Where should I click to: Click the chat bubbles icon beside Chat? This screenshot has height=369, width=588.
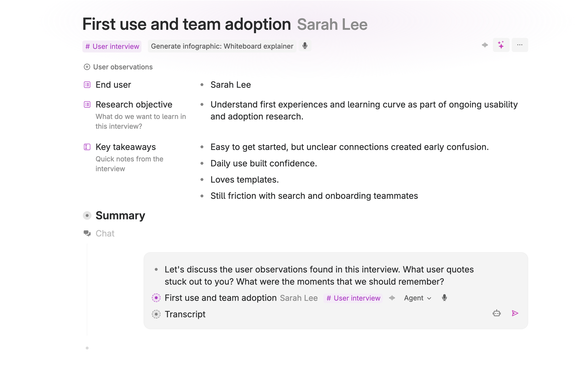point(87,233)
